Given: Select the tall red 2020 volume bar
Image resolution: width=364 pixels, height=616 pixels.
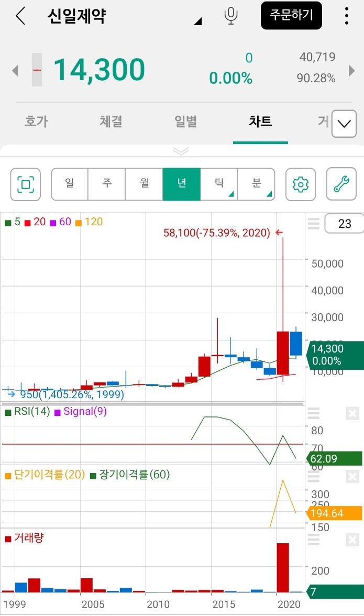Looking at the screenshot, I should point(283,568).
